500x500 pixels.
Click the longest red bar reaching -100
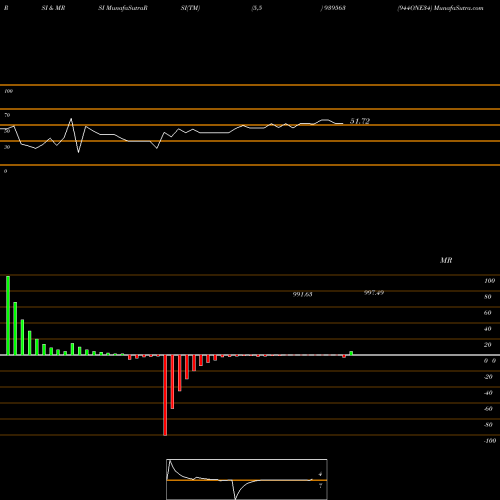165,395
